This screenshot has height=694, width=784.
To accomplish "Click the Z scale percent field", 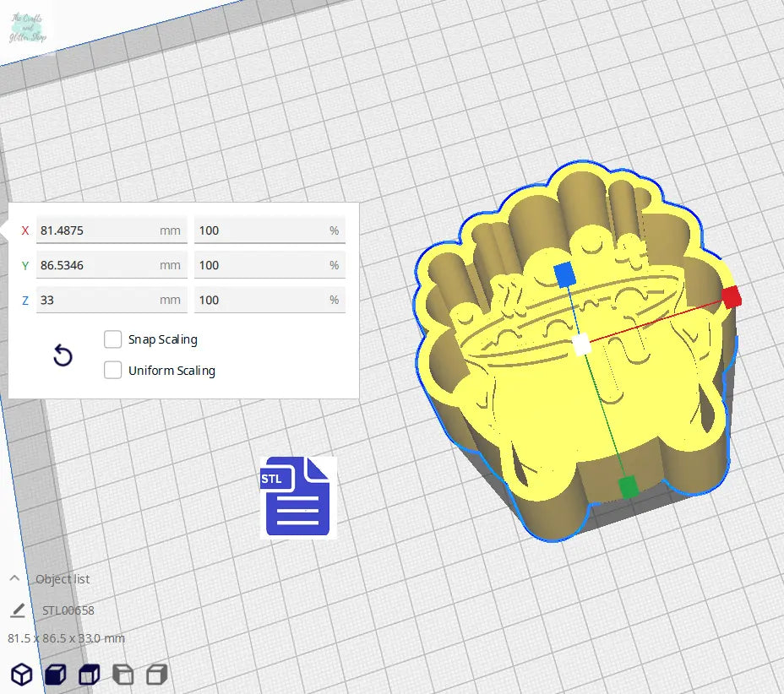I will [x=269, y=300].
